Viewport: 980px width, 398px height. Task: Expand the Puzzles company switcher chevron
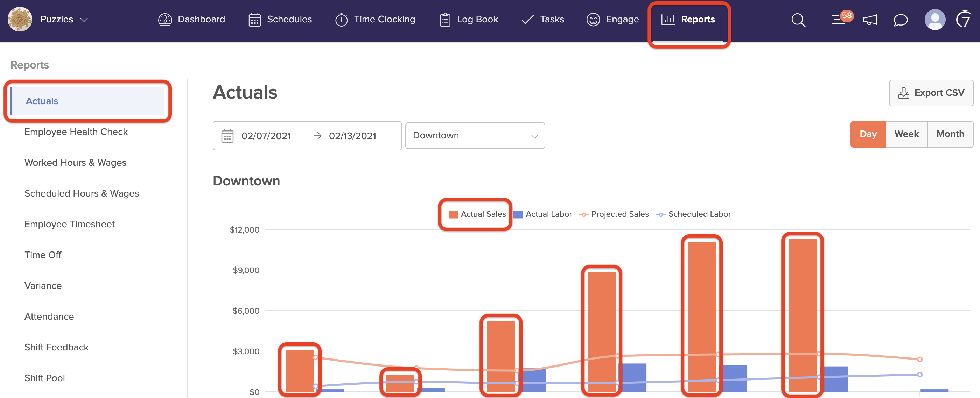pos(84,20)
